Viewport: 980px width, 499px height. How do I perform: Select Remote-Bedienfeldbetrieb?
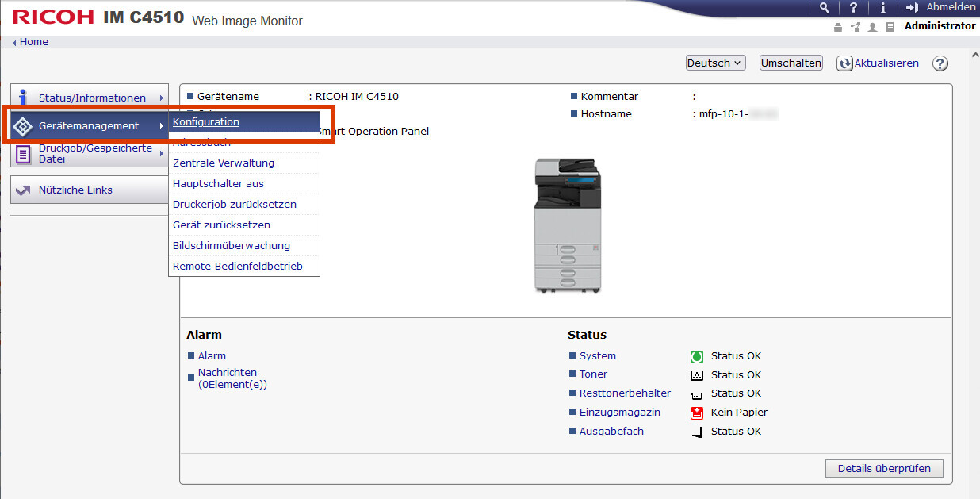click(x=244, y=267)
